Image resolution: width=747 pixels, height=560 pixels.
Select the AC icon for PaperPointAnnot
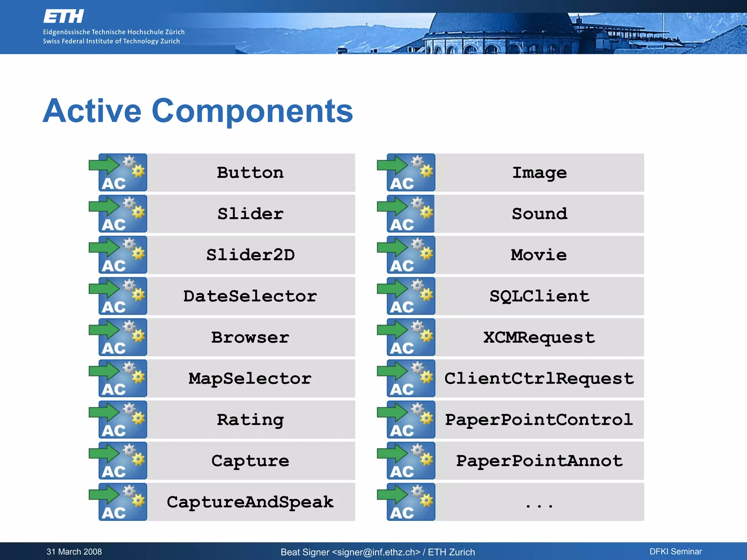tap(406, 461)
